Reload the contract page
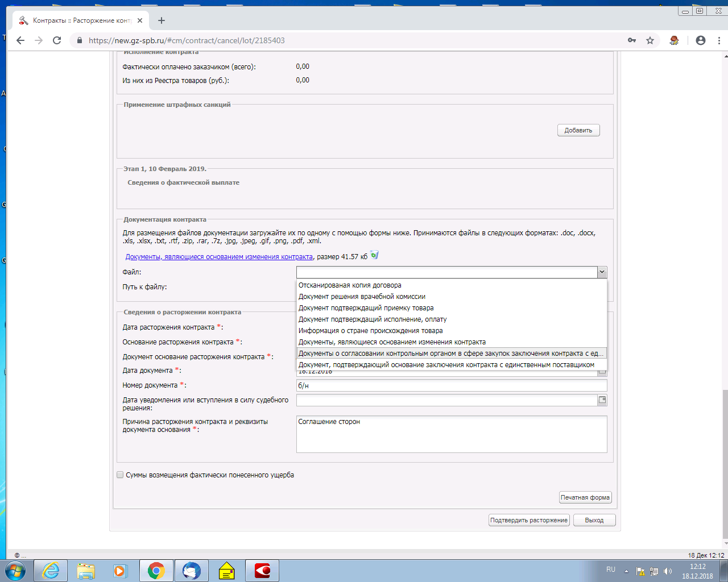The height and width of the screenshot is (582, 728). tap(57, 40)
